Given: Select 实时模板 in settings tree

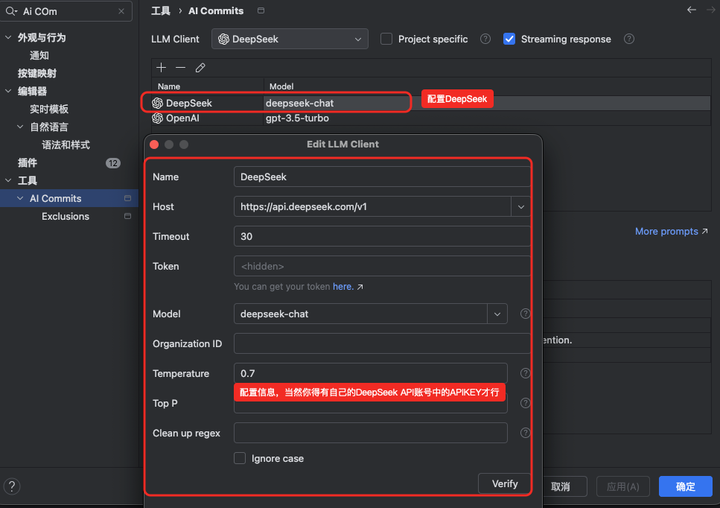Looking at the screenshot, I should point(49,109).
